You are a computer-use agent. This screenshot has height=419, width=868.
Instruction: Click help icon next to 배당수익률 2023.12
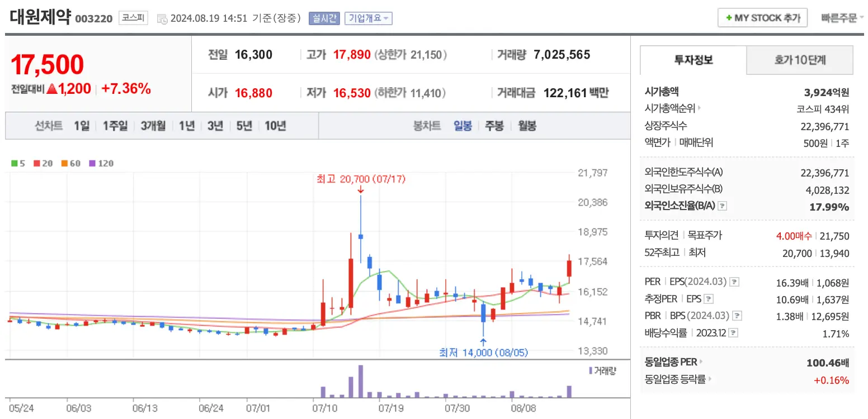[733, 334]
